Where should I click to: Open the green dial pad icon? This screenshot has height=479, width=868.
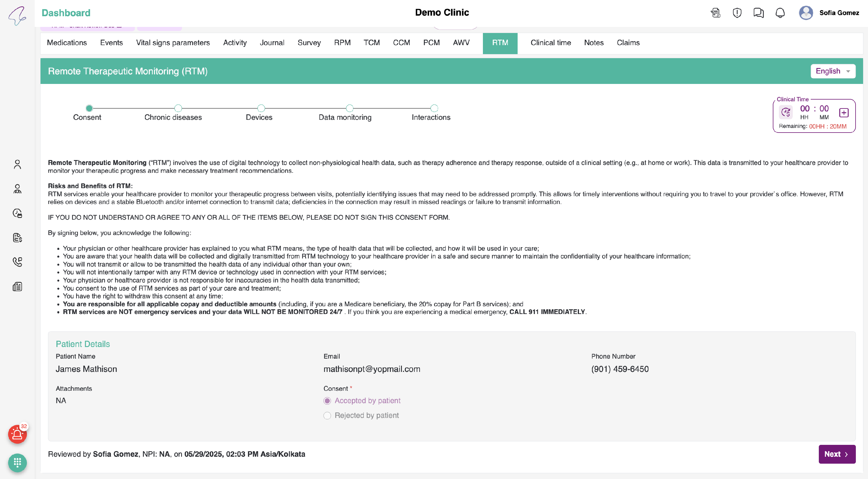pos(17,463)
